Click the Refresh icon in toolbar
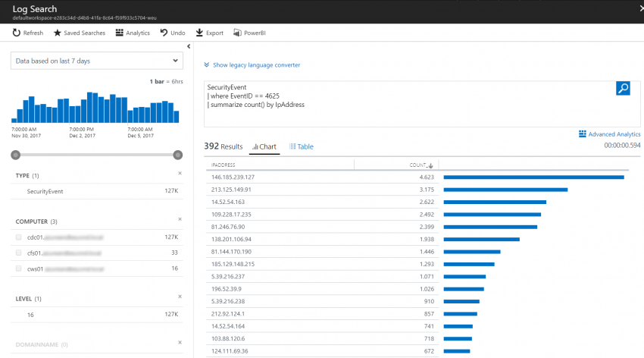Image resolution: width=644 pixels, height=358 pixels. 16,33
